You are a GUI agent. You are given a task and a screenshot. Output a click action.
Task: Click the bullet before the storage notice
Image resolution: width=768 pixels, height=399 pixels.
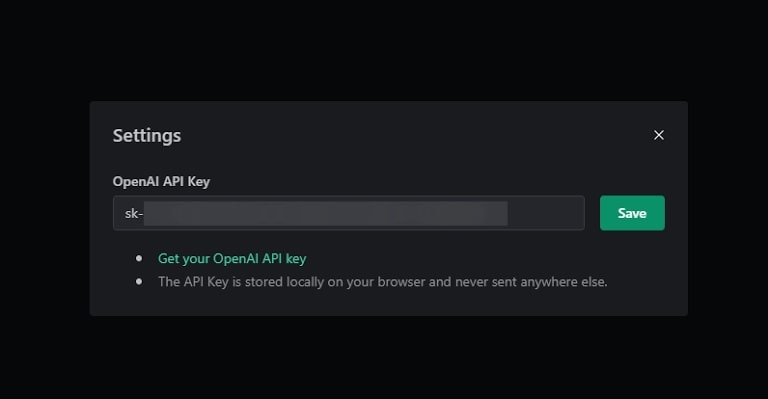coord(139,282)
